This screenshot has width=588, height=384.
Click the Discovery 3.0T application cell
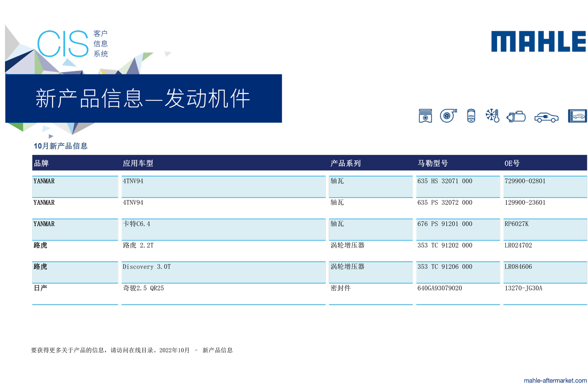point(223,272)
